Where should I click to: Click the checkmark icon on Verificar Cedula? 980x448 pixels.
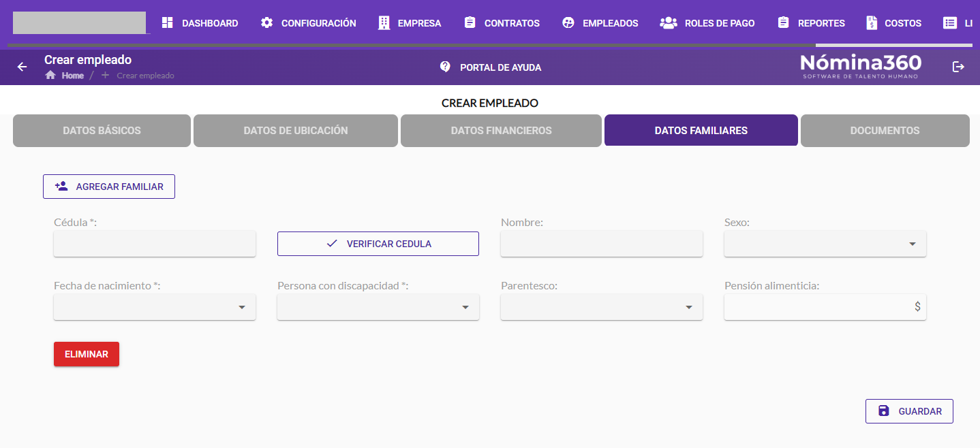click(332, 243)
